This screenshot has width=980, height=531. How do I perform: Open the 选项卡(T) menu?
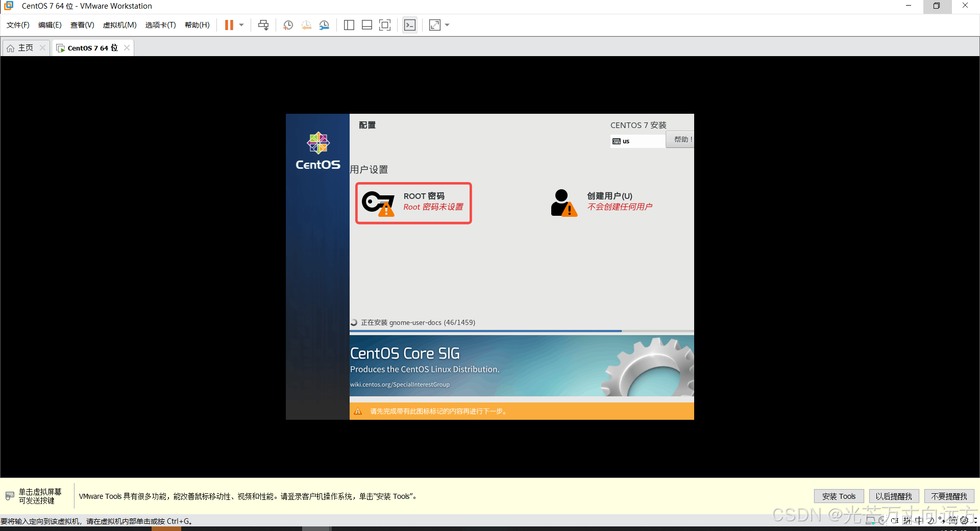click(x=160, y=25)
